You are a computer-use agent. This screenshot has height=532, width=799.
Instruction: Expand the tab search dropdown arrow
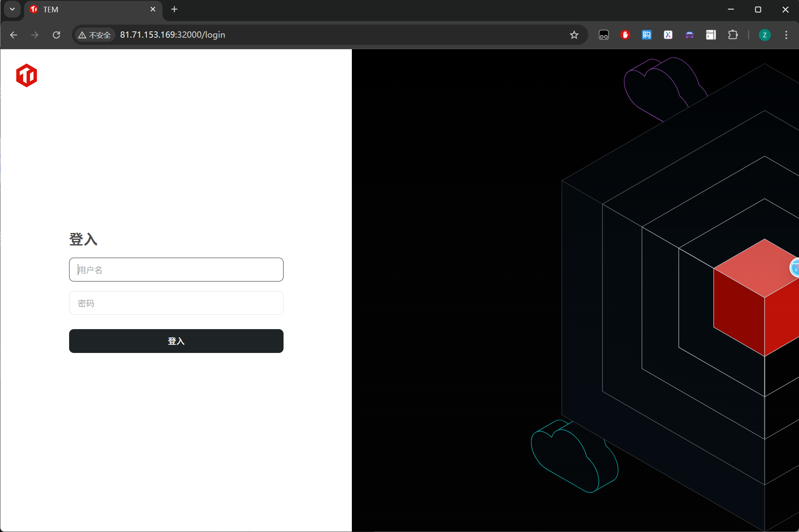(x=12, y=9)
